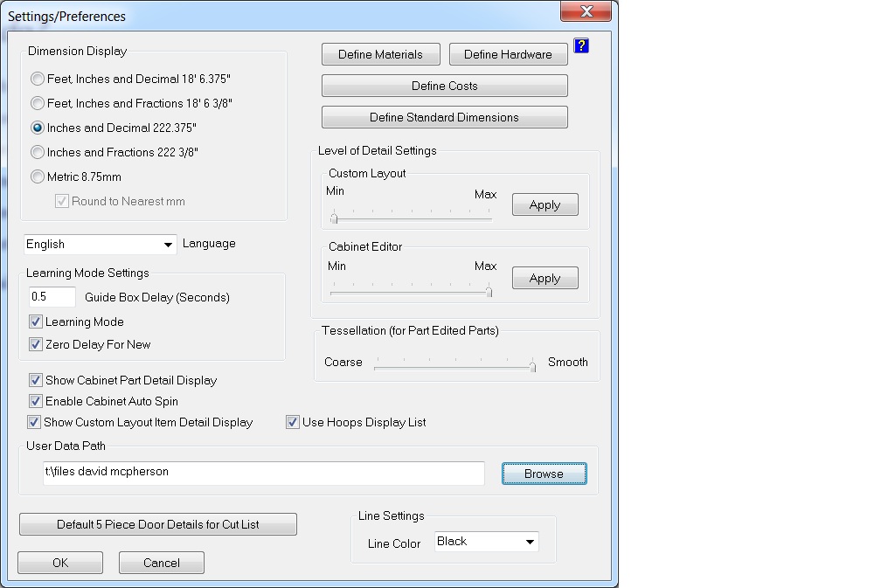Open Define Materials dialog
881x588 pixels.
[x=380, y=54]
